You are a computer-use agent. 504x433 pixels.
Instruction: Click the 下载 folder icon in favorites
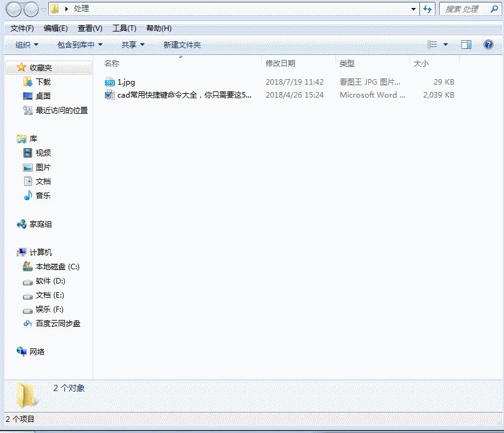pyautogui.click(x=28, y=82)
